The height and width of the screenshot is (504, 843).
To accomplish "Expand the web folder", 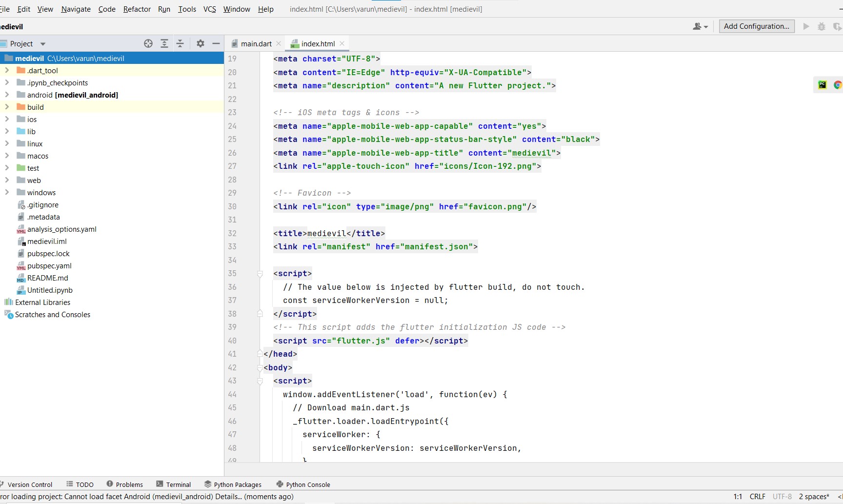I will pos(7,180).
